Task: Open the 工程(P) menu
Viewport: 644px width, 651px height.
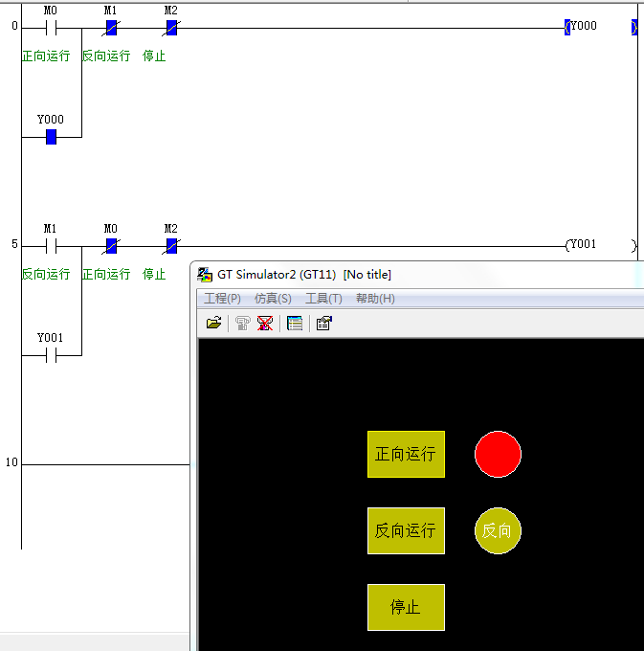Action: coord(222,299)
